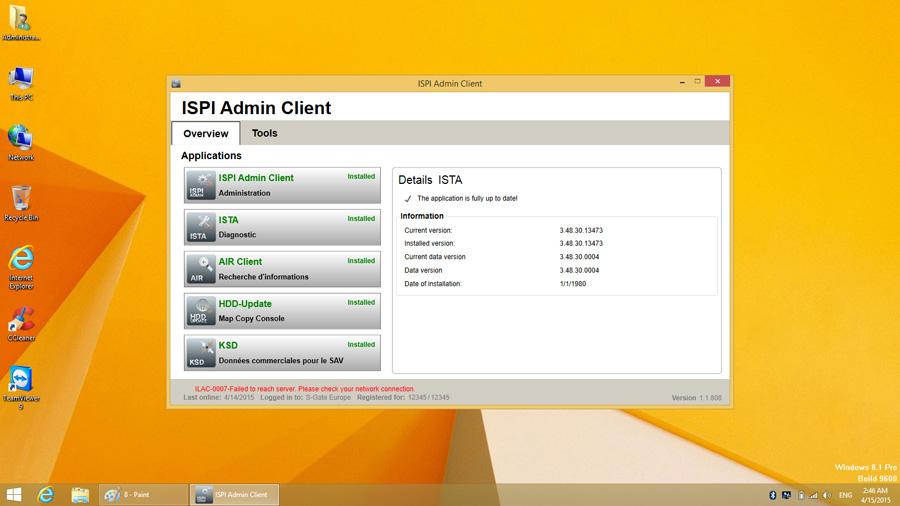
Task: Click Installed status on AIR Client row
Action: point(361,260)
